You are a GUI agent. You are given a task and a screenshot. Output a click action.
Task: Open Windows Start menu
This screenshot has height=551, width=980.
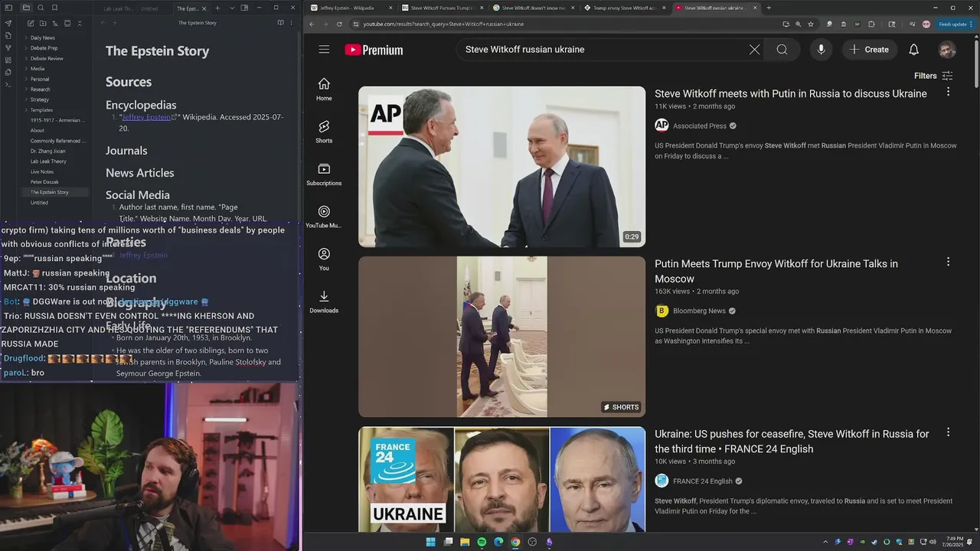(x=431, y=542)
